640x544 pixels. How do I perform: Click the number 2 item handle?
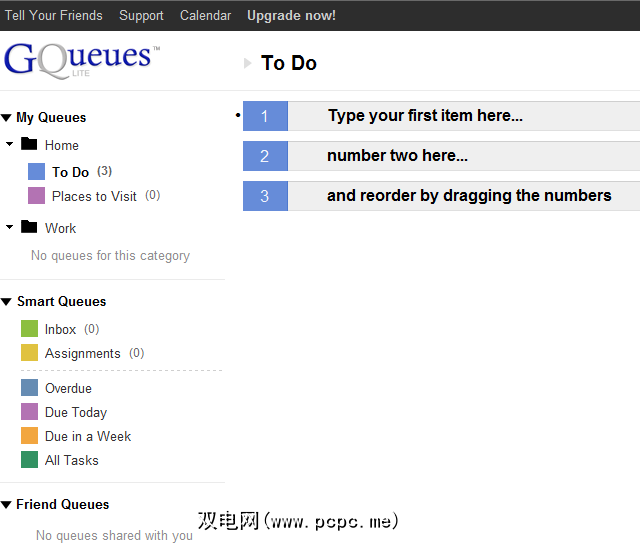point(265,156)
